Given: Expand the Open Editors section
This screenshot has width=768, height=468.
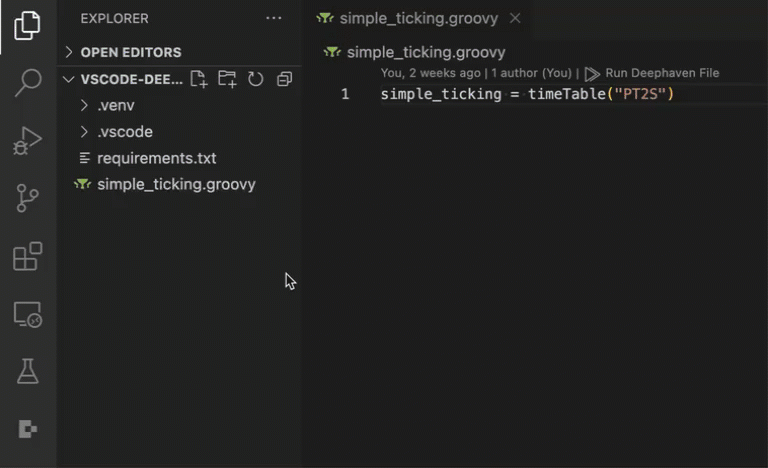Looking at the screenshot, I should (x=130, y=52).
